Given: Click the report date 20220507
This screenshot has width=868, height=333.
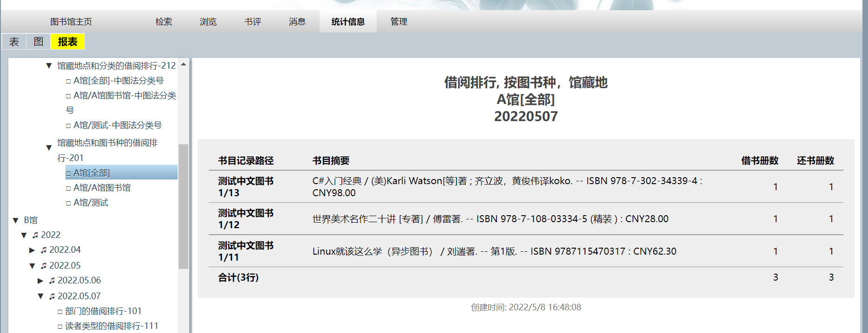Looking at the screenshot, I should click(x=526, y=116).
